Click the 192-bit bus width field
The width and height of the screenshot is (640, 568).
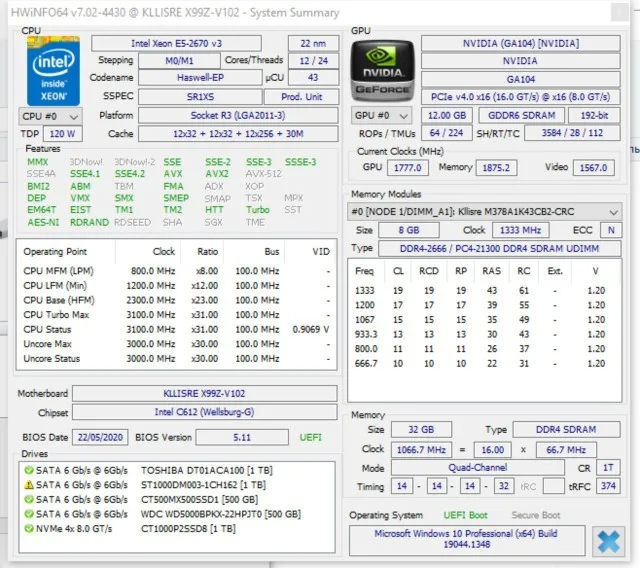[594, 115]
